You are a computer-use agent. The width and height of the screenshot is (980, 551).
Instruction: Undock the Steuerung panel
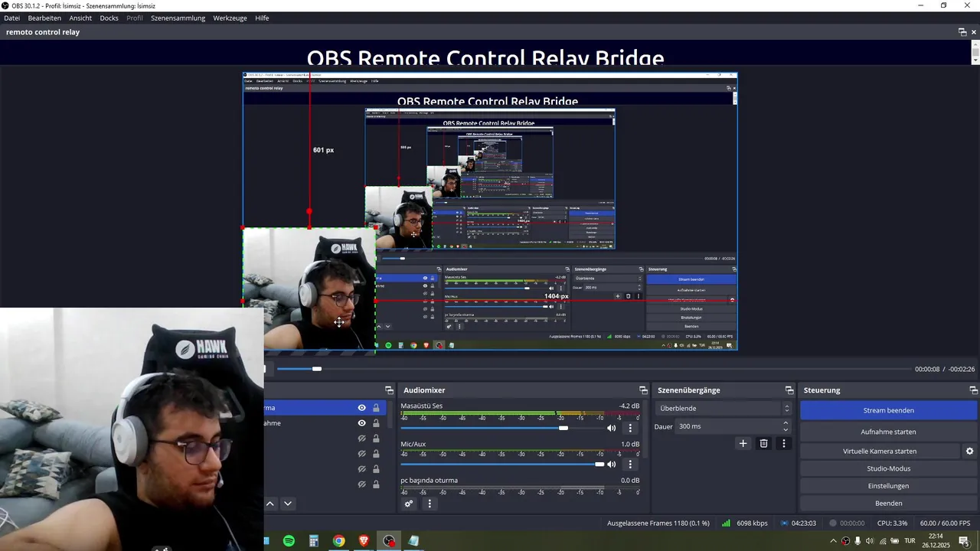973,390
